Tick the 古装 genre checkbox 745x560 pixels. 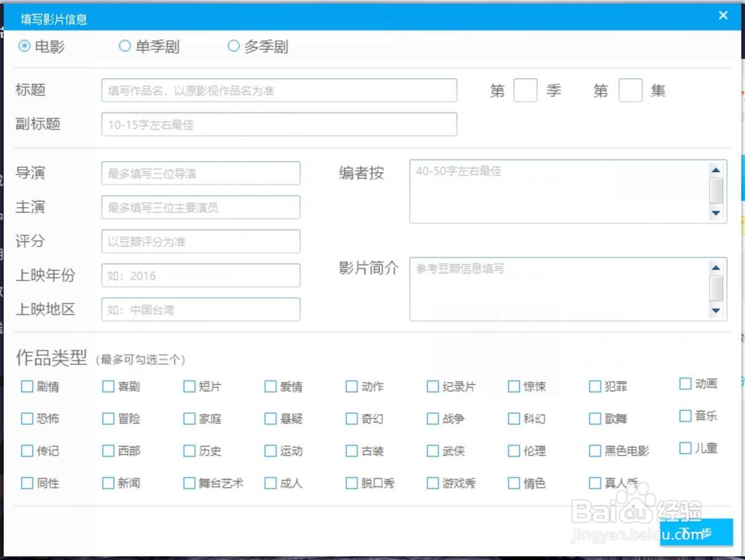click(x=352, y=451)
